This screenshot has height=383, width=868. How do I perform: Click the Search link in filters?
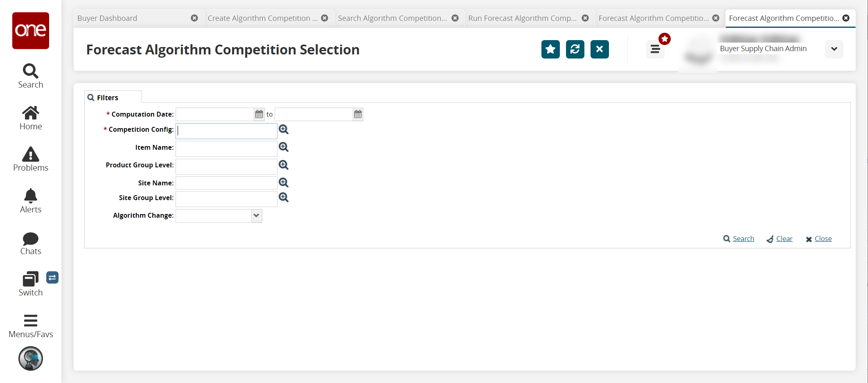click(743, 239)
